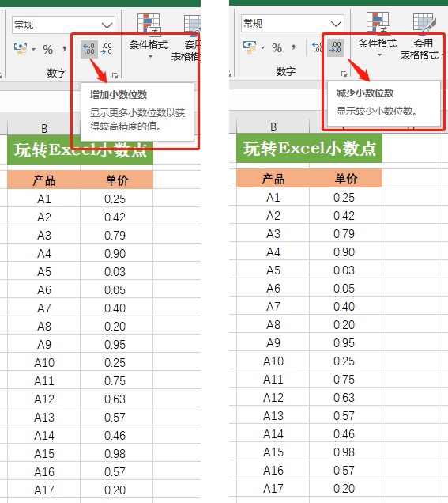Image resolution: width=448 pixels, height=503 pixels.
Task: Select A14 price 0.46 in left screenshot
Action: click(x=115, y=435)
